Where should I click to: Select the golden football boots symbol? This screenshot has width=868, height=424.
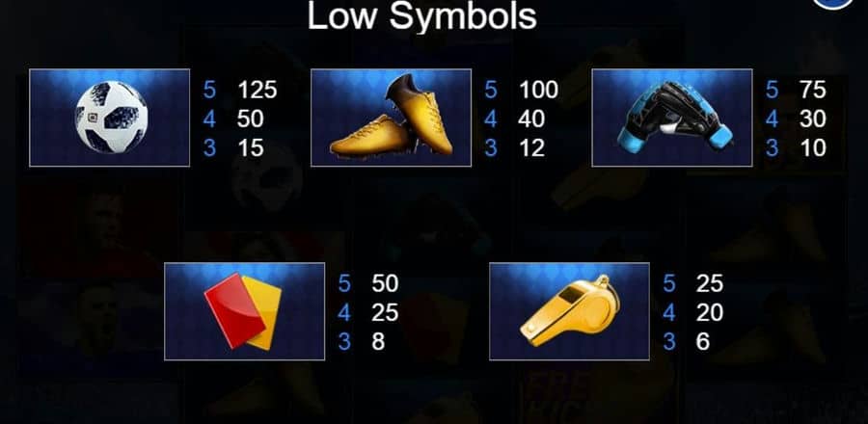point(391,118)
